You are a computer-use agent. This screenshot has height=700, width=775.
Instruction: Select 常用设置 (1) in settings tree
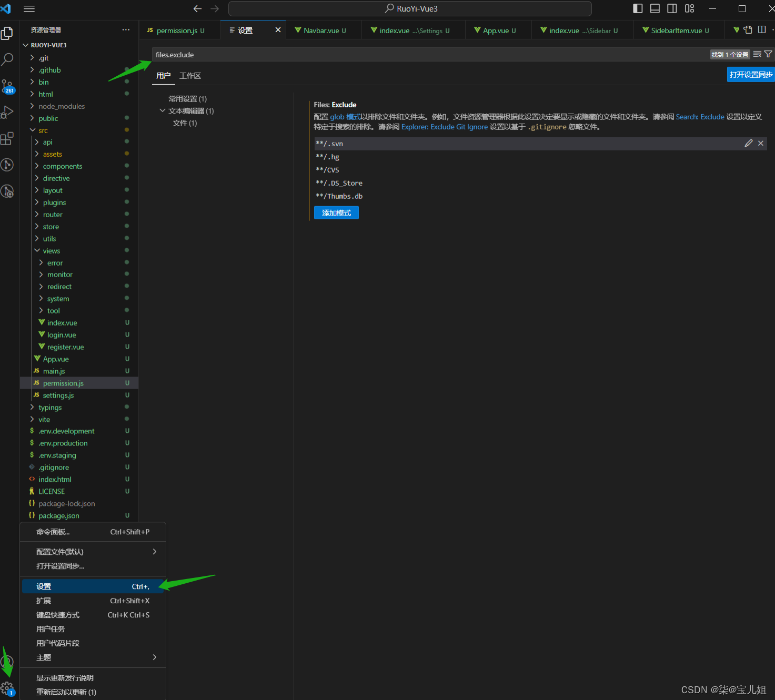pos(187,99)
